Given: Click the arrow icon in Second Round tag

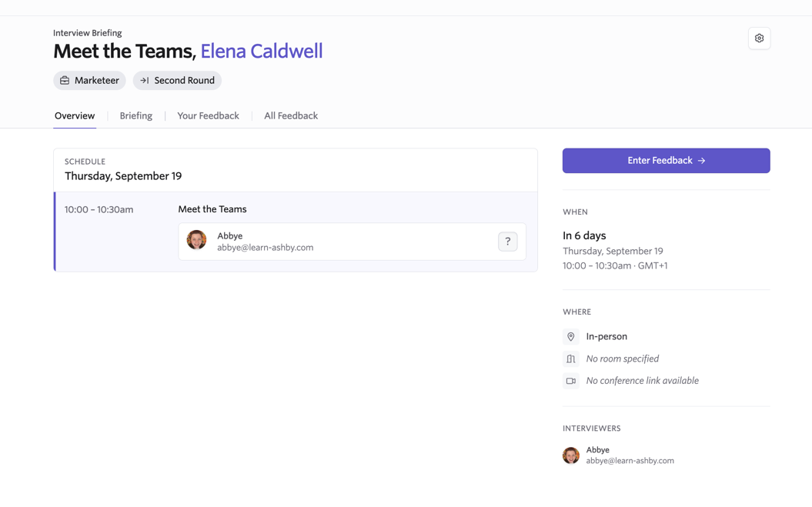Looking at the screenshot, I should click(145, 80).
